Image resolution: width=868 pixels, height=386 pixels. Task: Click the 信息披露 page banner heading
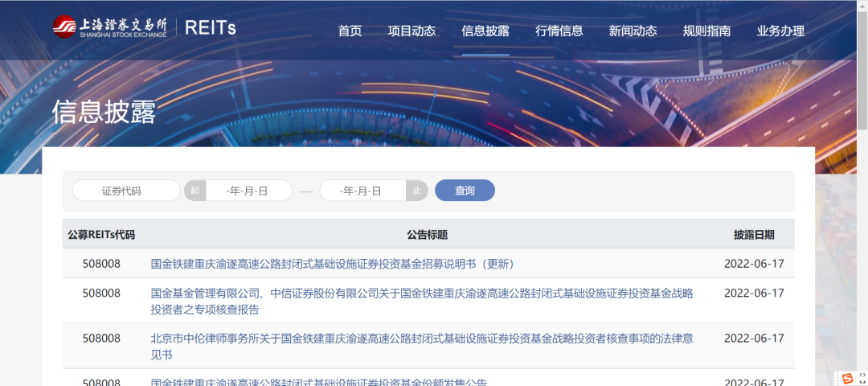[104, 113]
